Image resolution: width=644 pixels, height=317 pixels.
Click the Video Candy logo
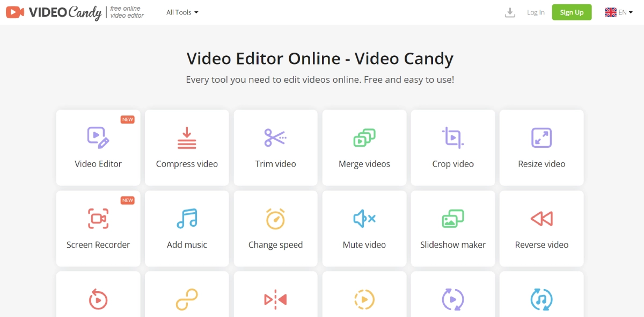click(x=54, y=12)
